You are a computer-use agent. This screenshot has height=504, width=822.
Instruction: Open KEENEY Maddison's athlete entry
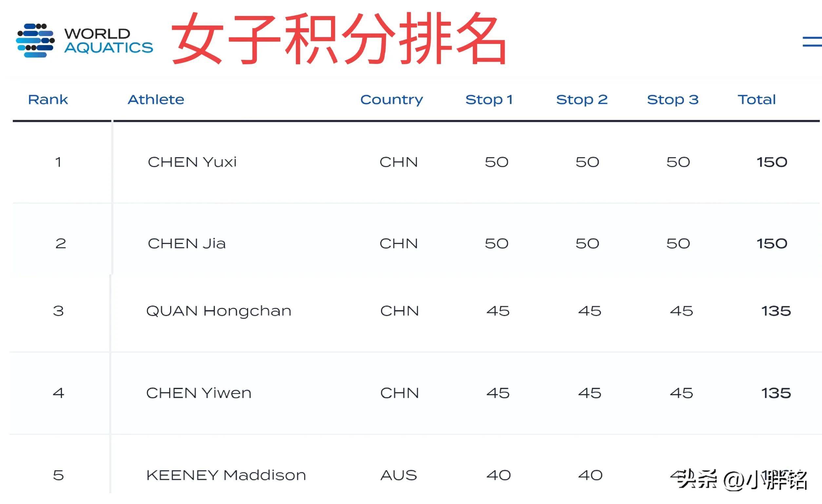pyautogui.click(x=226, y=475)
